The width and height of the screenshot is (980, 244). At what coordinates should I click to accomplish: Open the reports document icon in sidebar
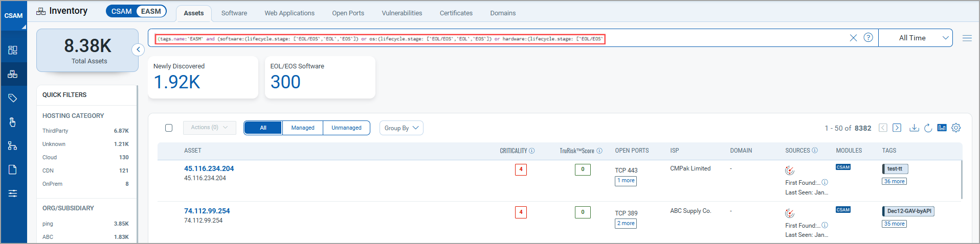point(13,169)
